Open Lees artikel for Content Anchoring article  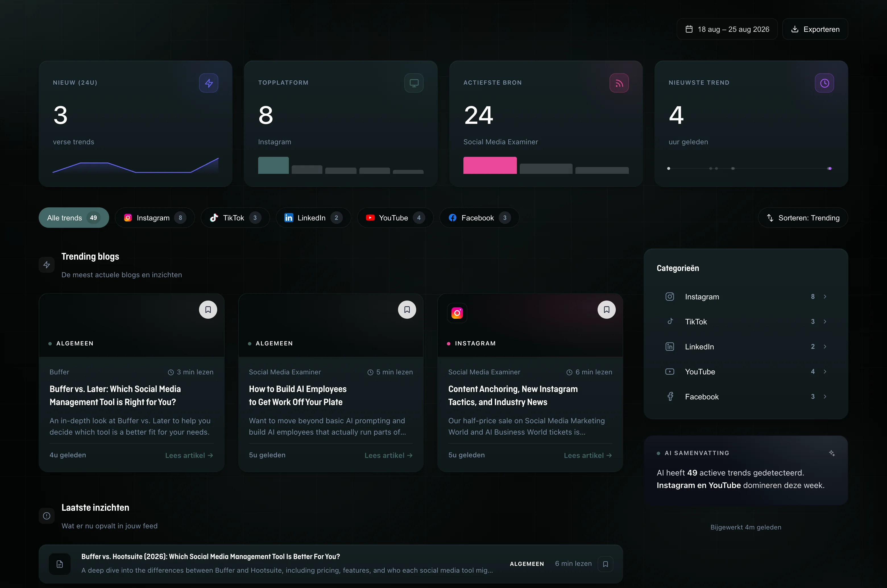pyautogui.click(x=588, y=455)
